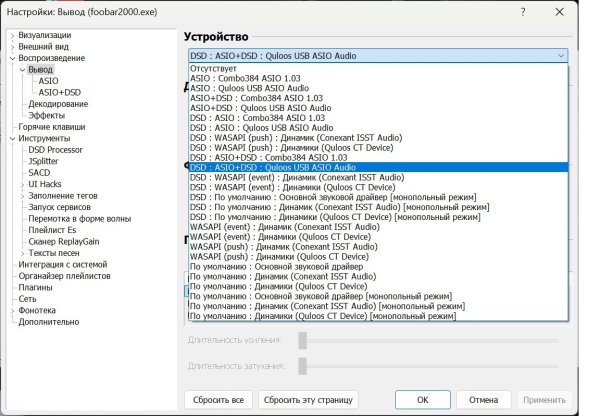Choose По умолчанию : Динамики (Quloos CT Device)

click(378, 287)
